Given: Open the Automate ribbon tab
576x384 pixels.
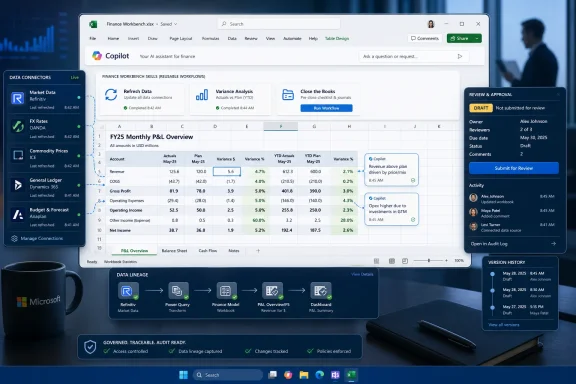Looking at the screenshot, I should pos(292,39).
